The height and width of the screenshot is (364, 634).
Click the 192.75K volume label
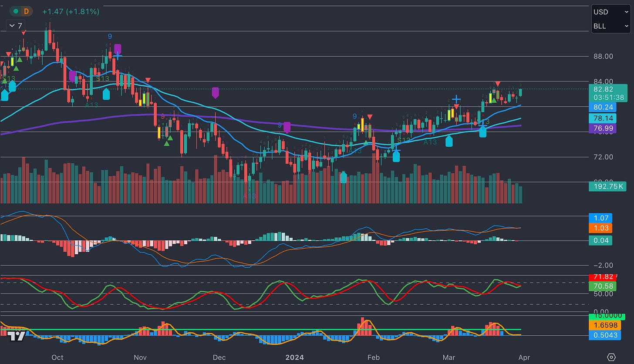[607, 187]
